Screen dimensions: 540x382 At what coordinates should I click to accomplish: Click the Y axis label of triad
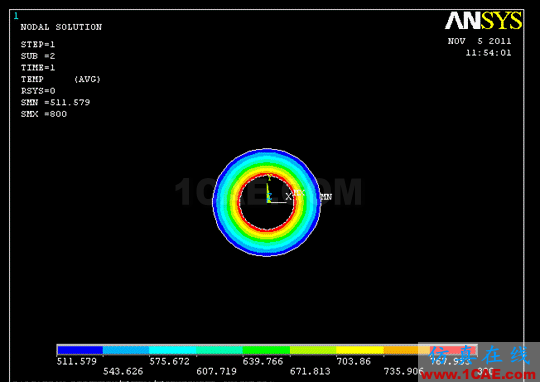269,178
